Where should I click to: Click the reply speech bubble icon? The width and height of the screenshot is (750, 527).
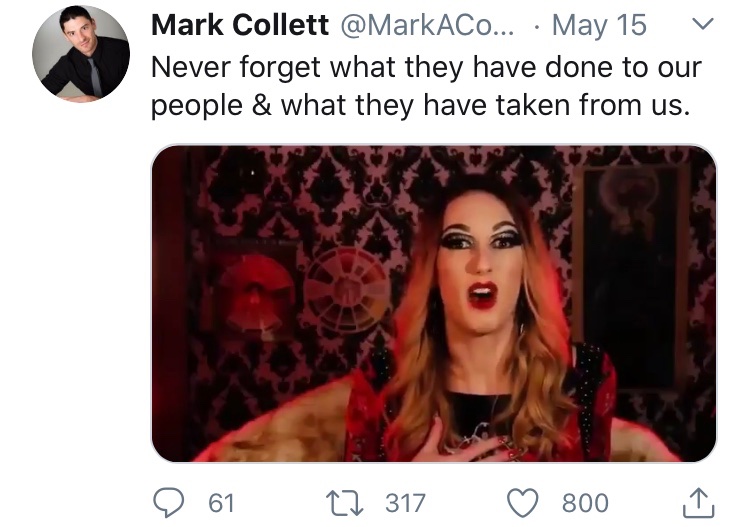(168, 503)
